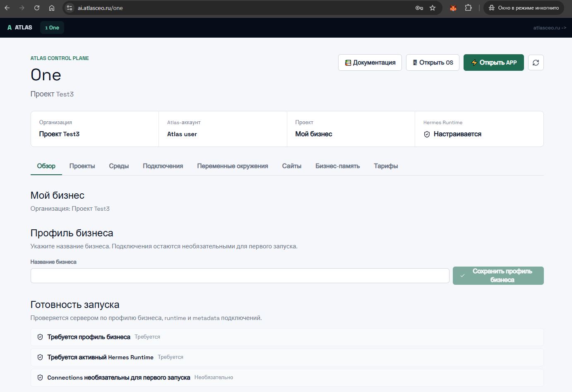
Task: Open the Тарифы tab
Action: click(386, 166)
